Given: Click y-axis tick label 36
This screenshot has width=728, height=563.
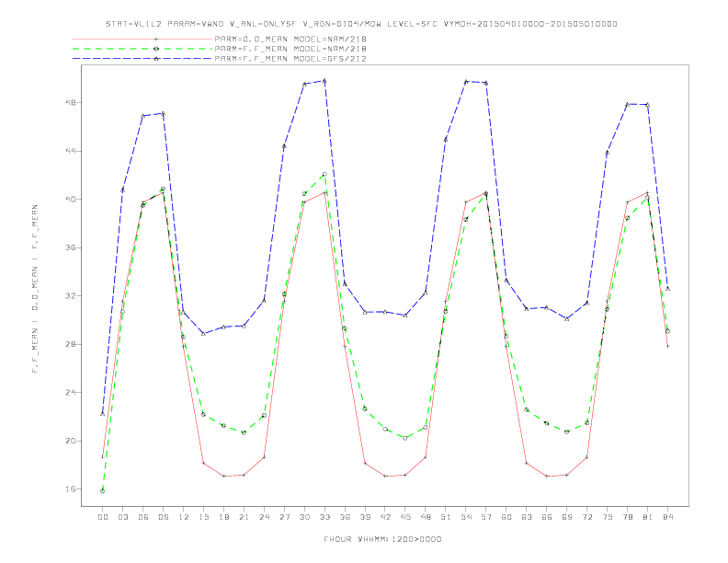Looking at the screenshot, I should [x=70, y=247].
